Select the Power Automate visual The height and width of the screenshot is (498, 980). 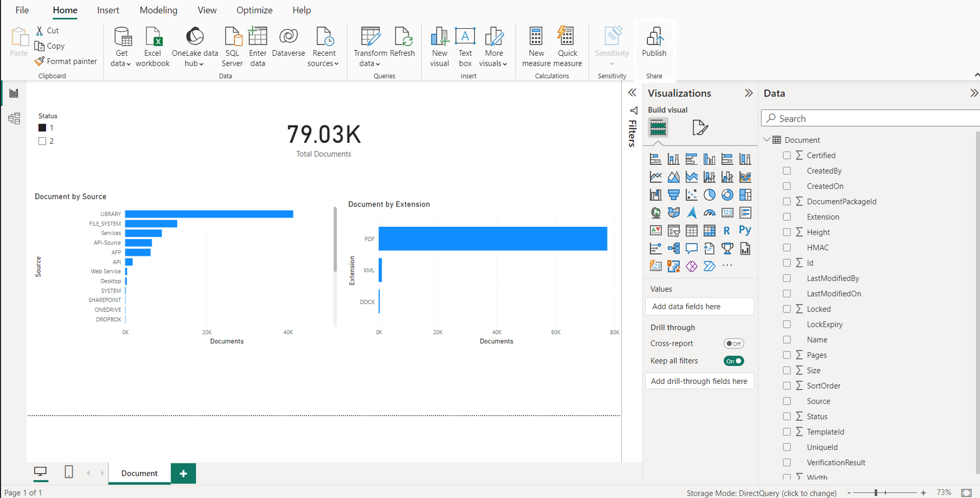click(x=709, y=266)
